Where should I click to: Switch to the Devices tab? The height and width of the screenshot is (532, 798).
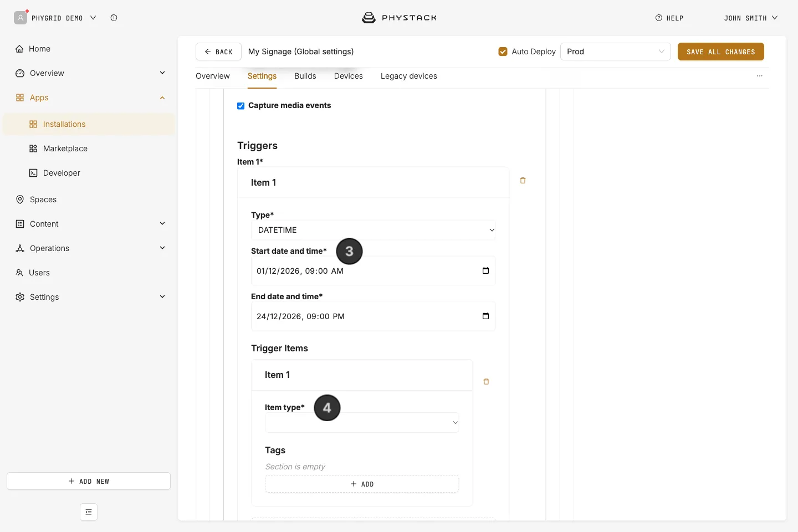coord(349,76)
